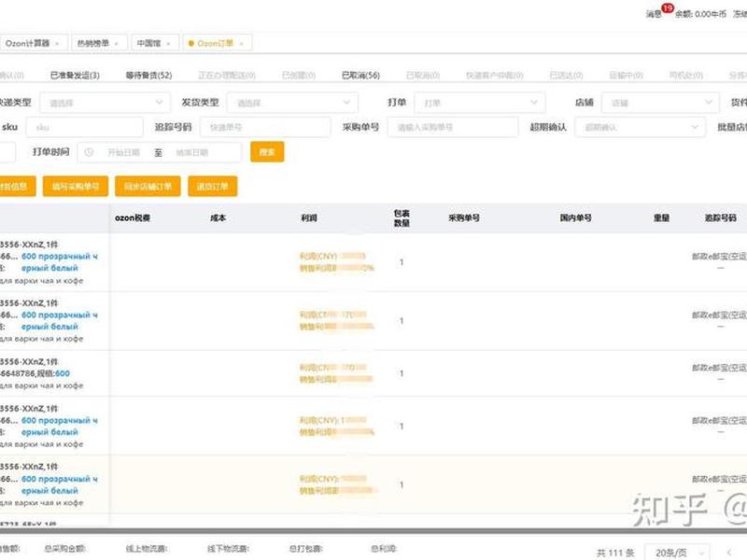Click the 结束日期 end date field

[192, 152]
